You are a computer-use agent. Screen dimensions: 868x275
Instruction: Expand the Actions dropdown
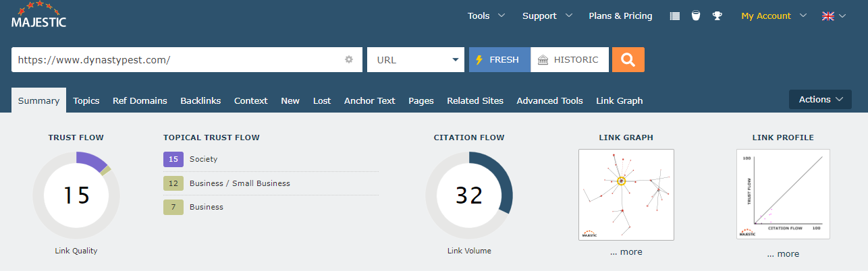(820, 100)
